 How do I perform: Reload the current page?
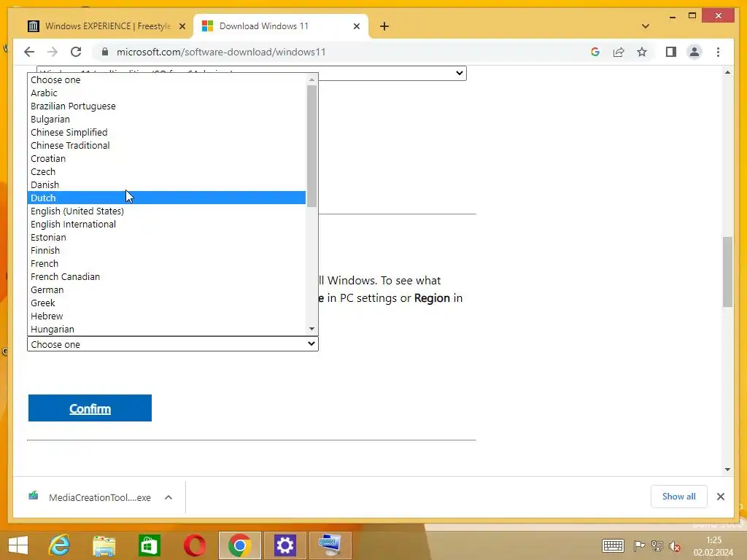[76, 52]
